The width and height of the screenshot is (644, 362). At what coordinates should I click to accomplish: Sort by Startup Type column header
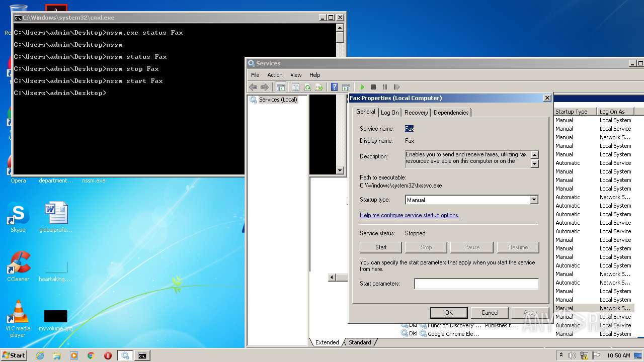point(575,112)
